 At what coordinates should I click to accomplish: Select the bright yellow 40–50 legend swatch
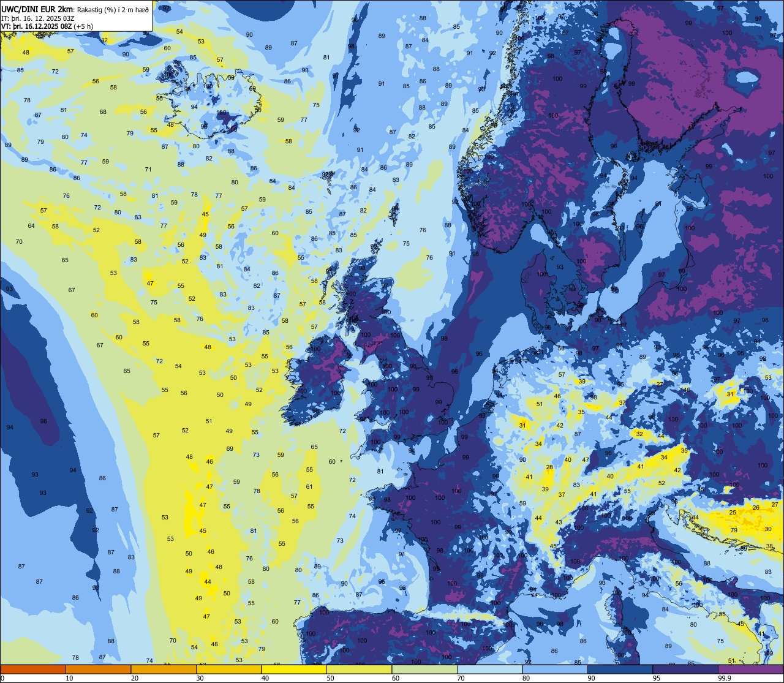coord(294,669)
